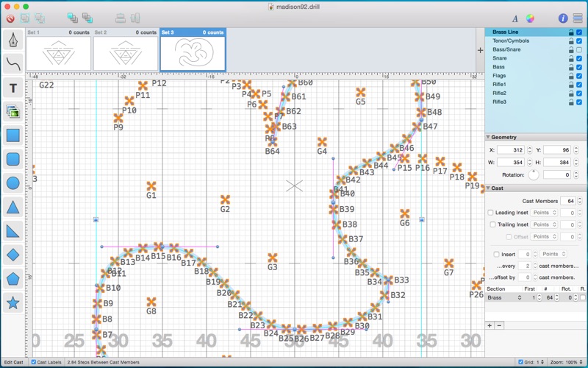Click the Rotation dial knob

[534, 175]
